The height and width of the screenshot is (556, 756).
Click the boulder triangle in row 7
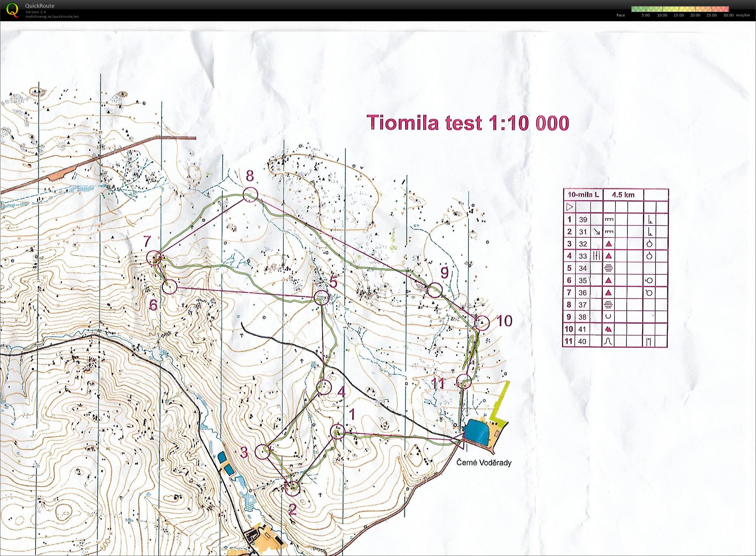pos(609,292)
